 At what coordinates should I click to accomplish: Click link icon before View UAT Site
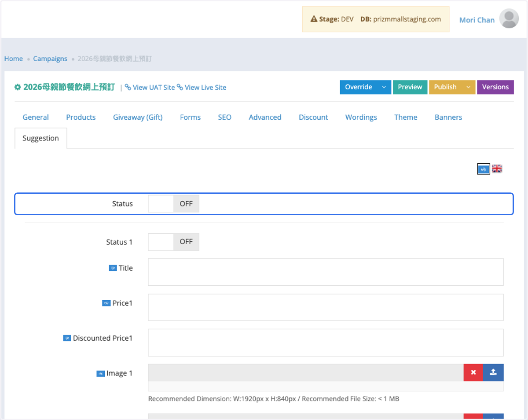coord(128,87)
